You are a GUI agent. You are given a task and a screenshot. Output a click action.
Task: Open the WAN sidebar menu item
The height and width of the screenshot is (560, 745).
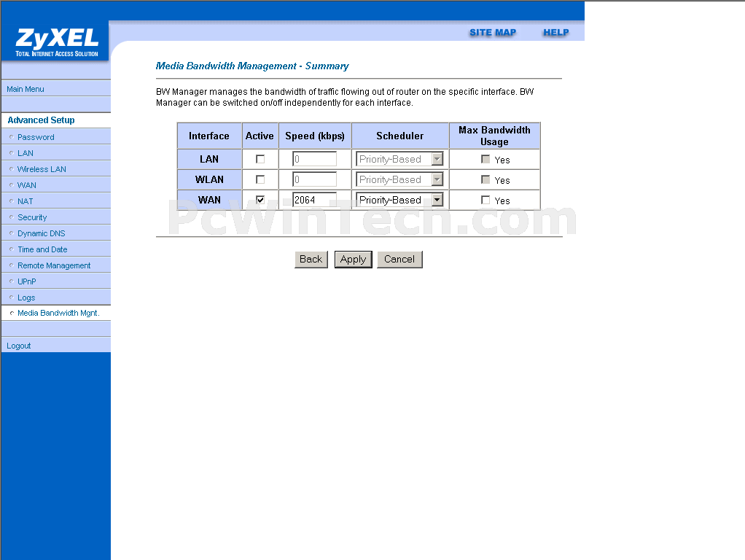(26, 185)
